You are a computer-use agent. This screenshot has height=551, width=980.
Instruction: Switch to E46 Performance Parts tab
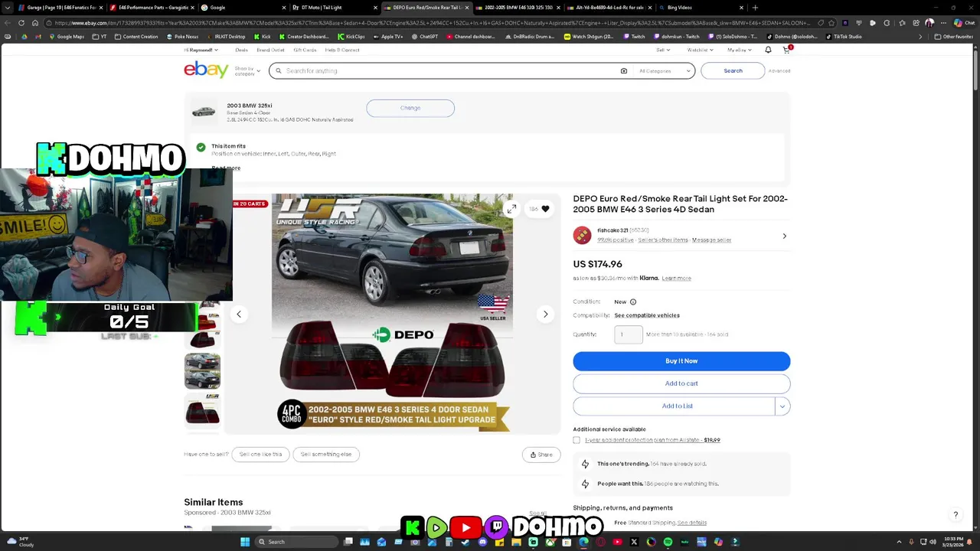point(150,8)
